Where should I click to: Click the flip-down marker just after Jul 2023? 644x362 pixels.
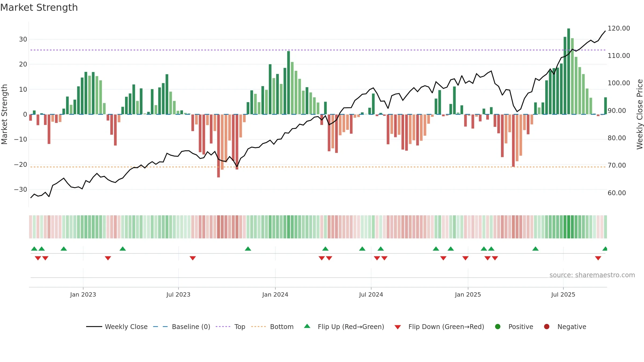[193, 258]
